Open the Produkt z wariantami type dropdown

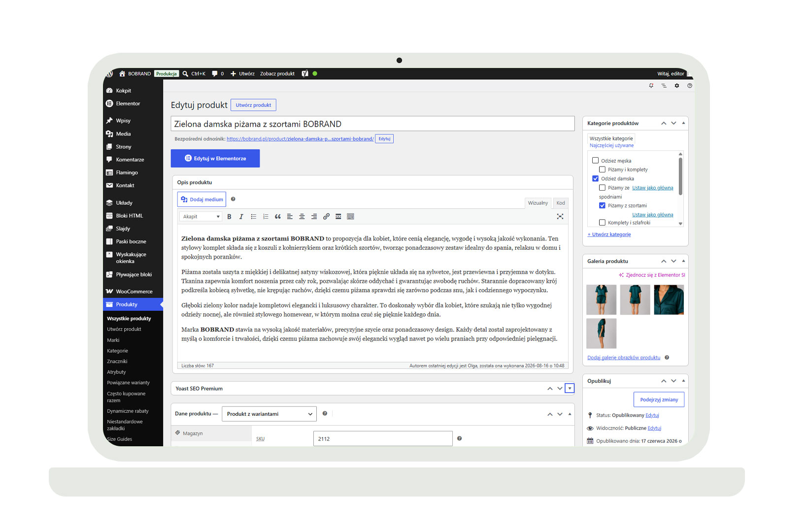269,414
